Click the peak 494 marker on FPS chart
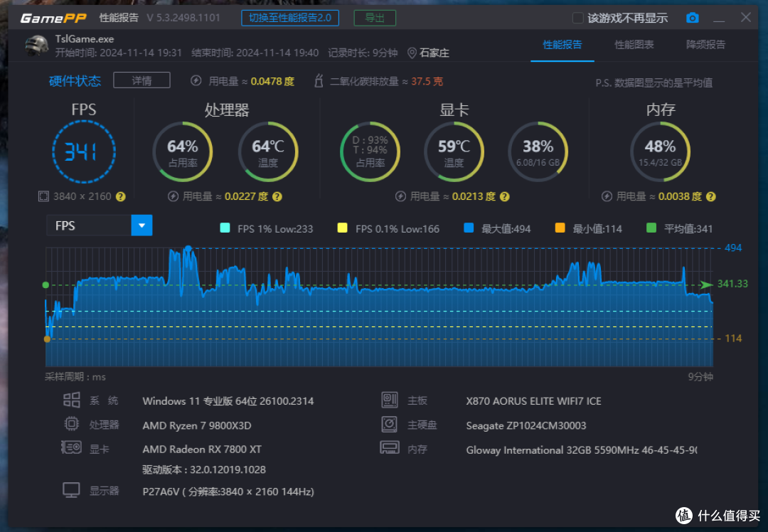The height and width of the screenshot is (532, 768). pyautogui.click(x=188, y=248)
